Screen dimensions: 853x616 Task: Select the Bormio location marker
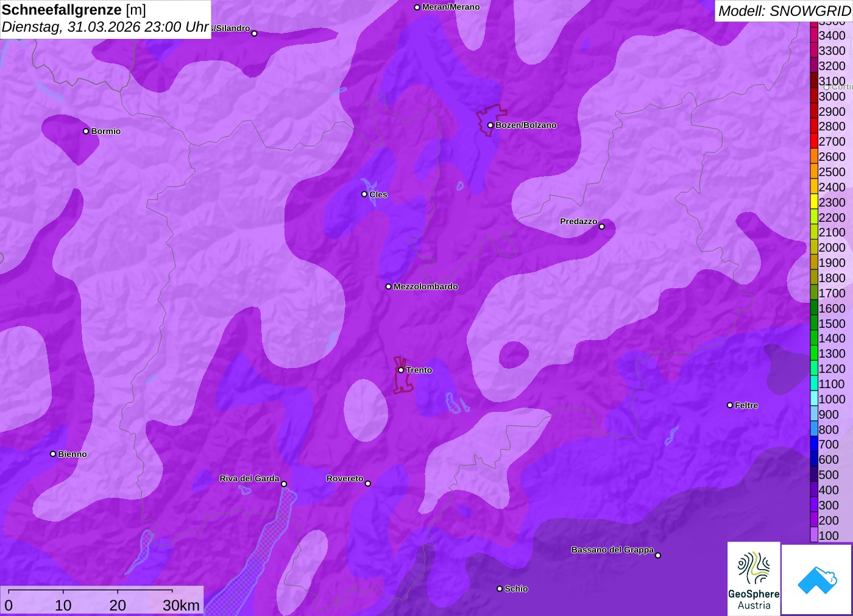(x=86, y=131)
